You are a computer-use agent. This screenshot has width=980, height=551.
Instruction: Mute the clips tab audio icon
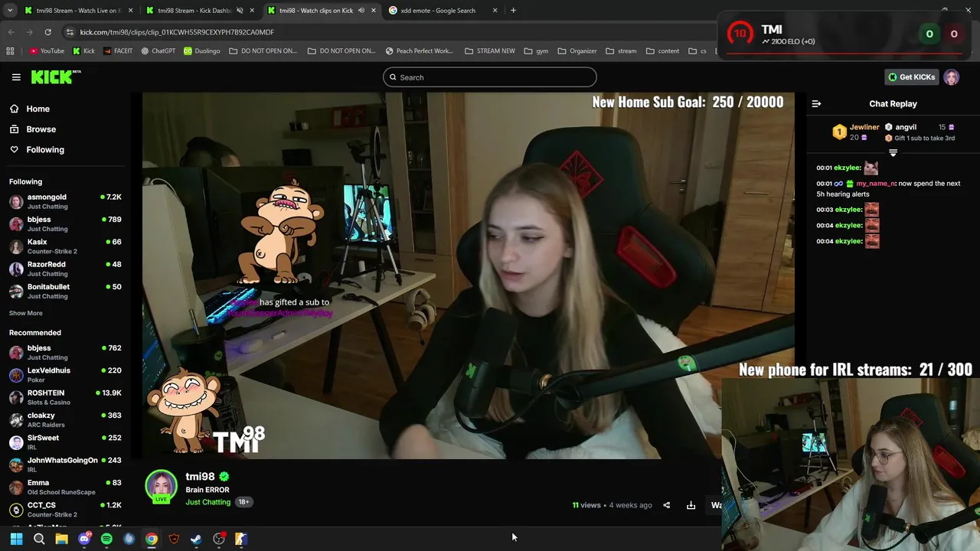coord(361,11)
